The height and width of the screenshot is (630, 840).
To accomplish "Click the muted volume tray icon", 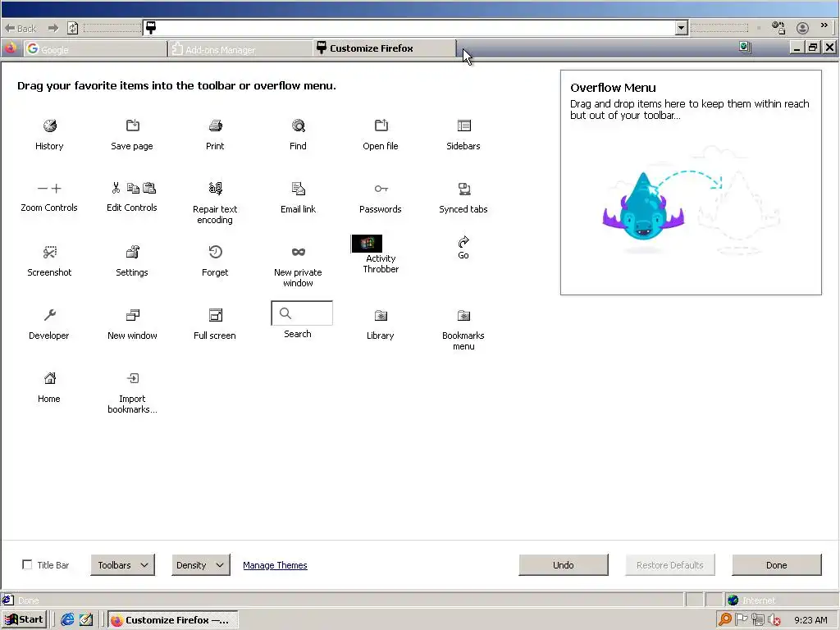I will click(774, 620).
